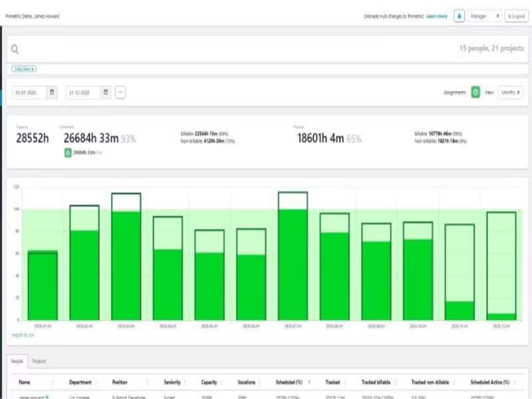Follow the Learn more link
This screenshot has width=532, height=399.
(437, 16)
